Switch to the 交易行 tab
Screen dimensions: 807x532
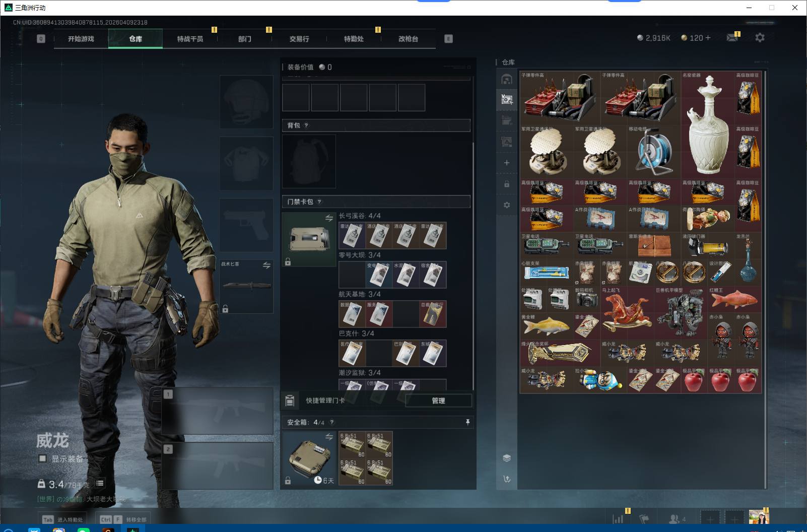coord(299,39)
